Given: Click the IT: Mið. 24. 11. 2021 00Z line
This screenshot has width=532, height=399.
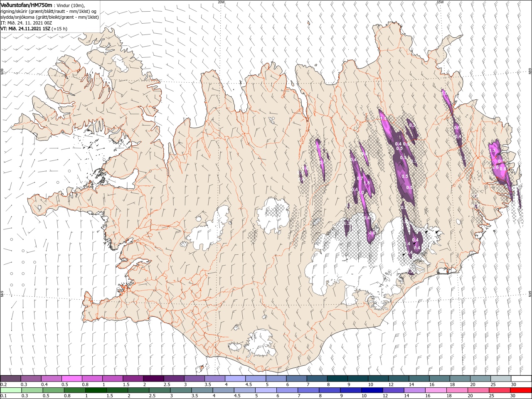Looking at the screenshot, I should point(26,23).
